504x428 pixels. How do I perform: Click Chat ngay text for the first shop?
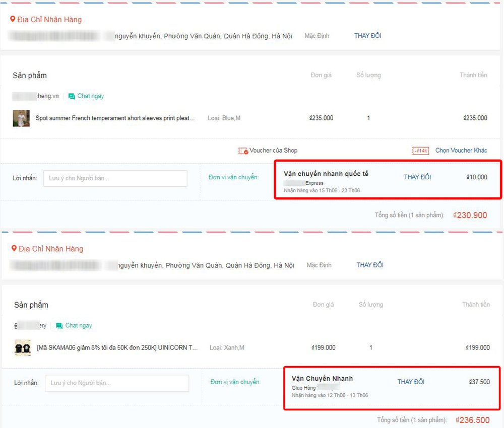(91, 96)
